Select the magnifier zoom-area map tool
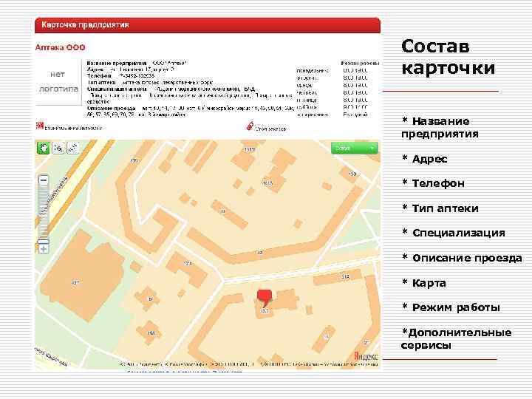The width and height of the screenshot is (532, 399). 58,148
